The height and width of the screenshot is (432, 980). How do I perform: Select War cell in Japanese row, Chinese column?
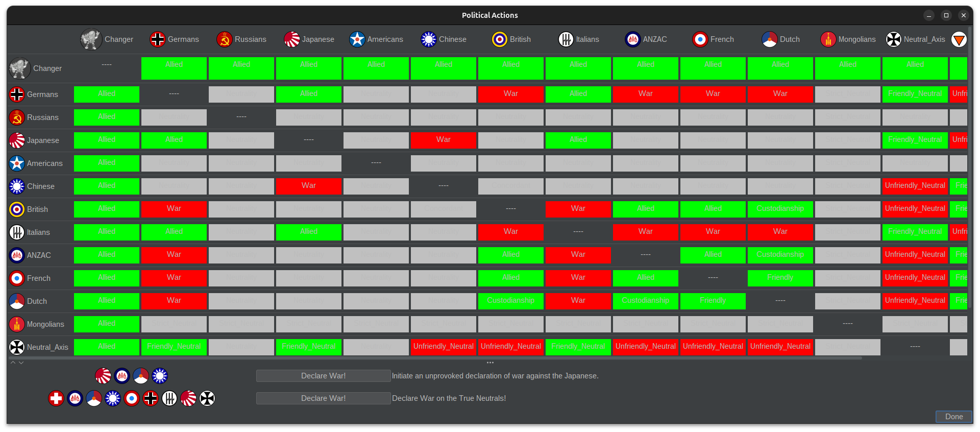pyautogui.click(x=444, y=140)
